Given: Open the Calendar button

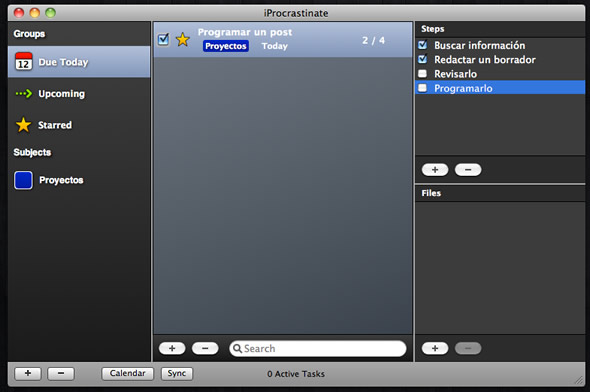Looking at the screenshot, I should click(128, 374).
